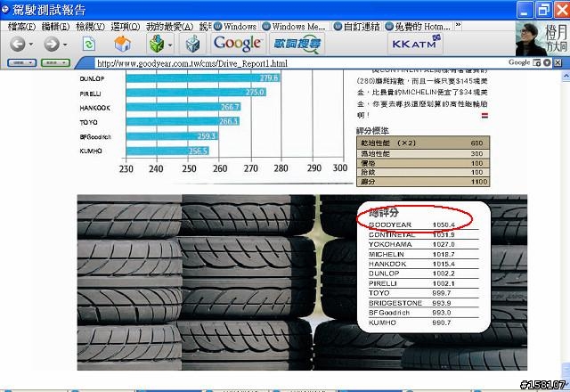This screenshot has width=570, height=392.
Task: Open the Windows Me... bookmark link
Action: [x=294, y=26]
